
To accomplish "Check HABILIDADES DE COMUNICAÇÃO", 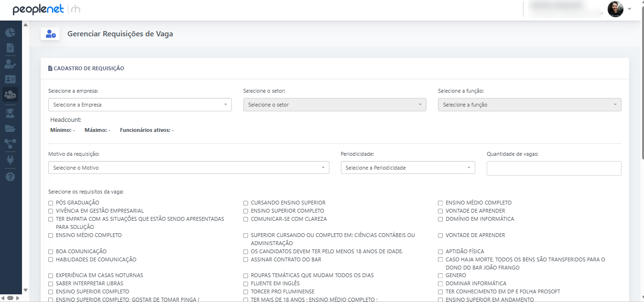I will point(51,260).
